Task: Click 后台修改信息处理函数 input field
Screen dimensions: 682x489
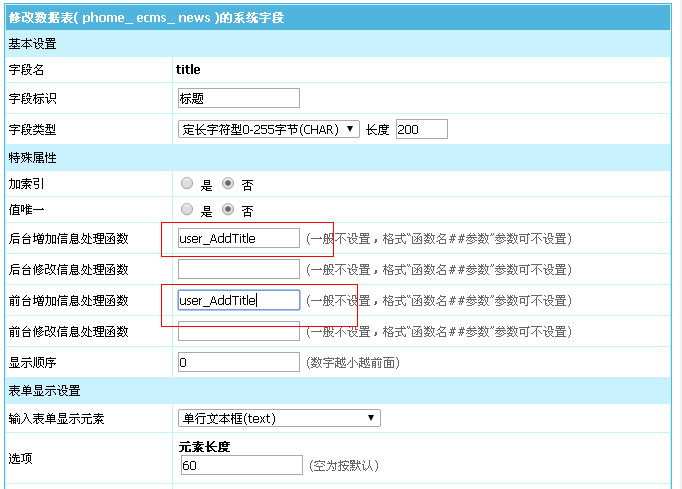Action: coord(238,269)
